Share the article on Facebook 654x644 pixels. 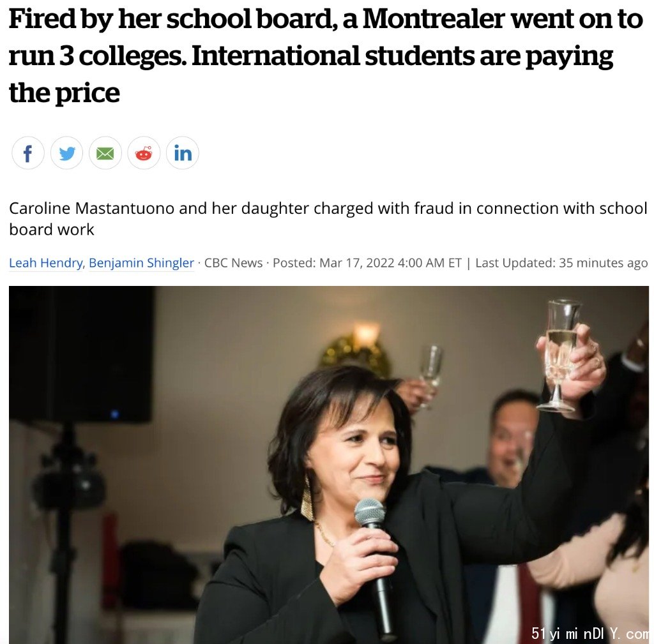coord(28,153)
